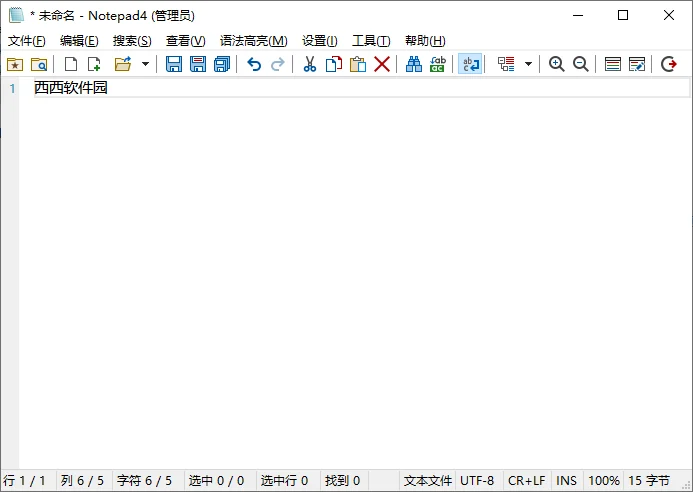693x492 pixels.
Task: Click status bar 列 6 / 5
Action: 82,481
